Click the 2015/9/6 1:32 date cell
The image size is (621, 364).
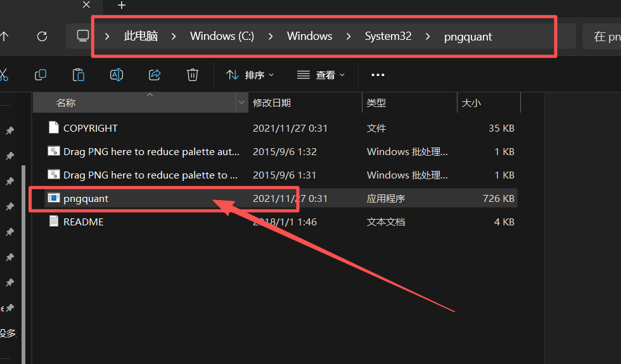point(285,151)
